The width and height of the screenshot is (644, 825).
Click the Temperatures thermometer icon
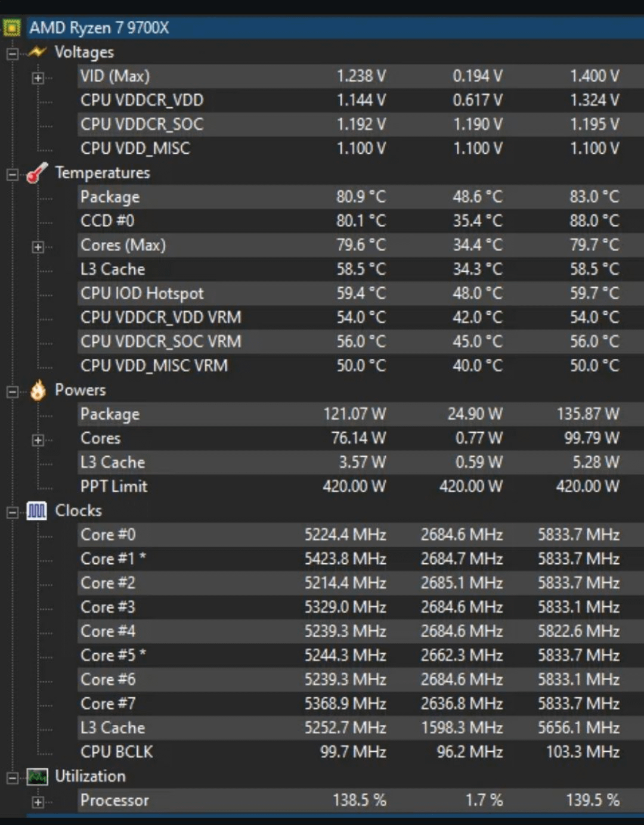tap(37, 173)
